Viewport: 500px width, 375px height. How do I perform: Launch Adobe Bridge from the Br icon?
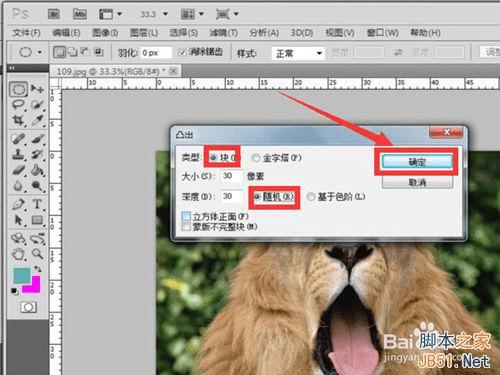(x=53, y=14)
